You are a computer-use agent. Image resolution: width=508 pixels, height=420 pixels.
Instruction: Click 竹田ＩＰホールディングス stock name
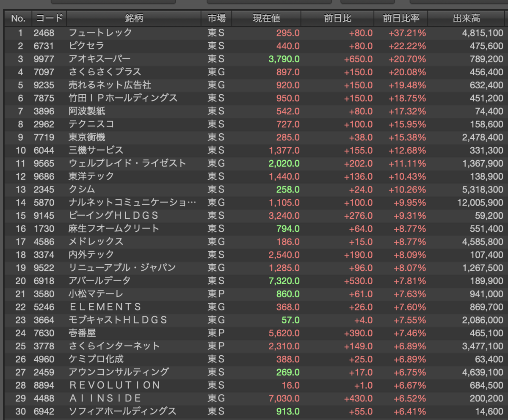tap(123, 98)
